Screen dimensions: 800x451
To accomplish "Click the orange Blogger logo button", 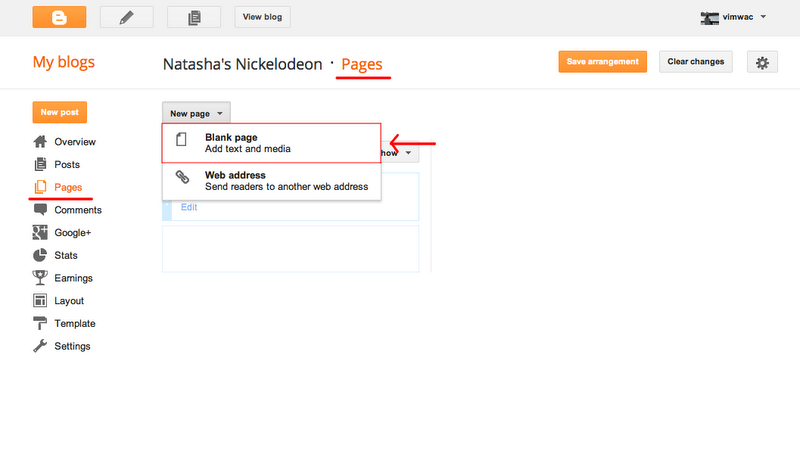I will tap(59, 17).
